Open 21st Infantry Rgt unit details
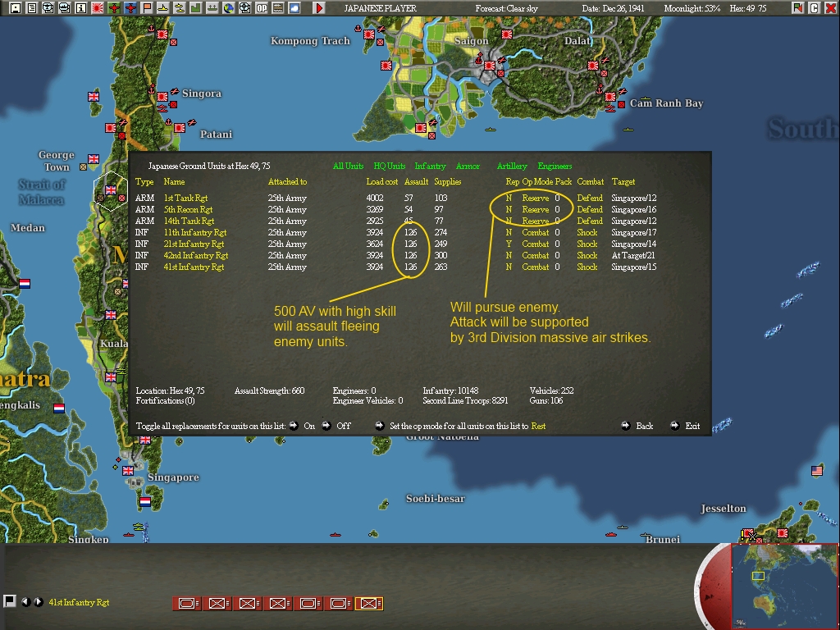 [x=194, y=244]
